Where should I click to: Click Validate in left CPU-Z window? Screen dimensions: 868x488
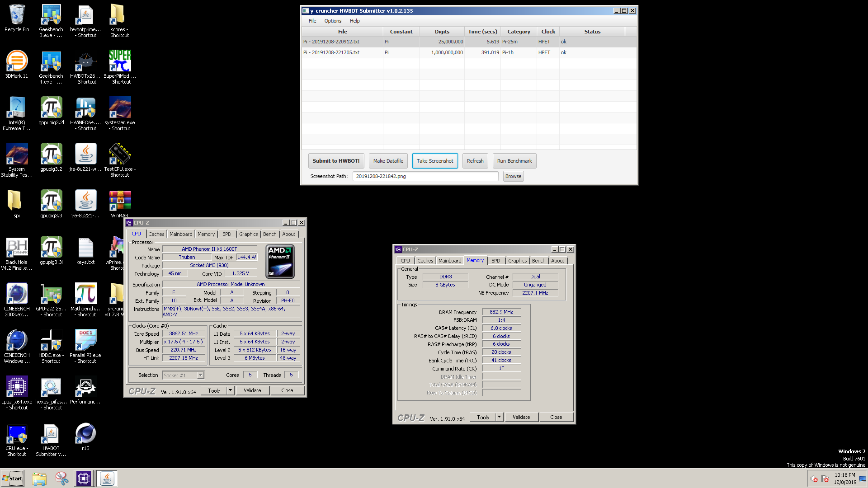252,390
